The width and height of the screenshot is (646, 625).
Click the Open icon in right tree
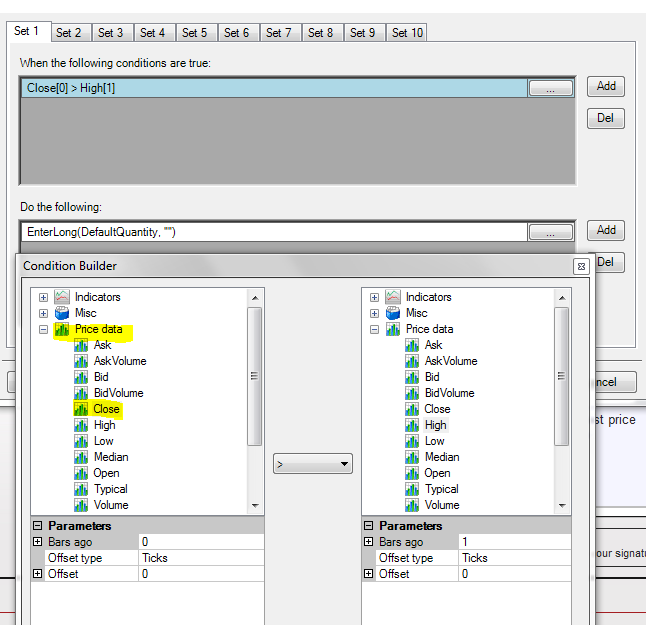412,473
